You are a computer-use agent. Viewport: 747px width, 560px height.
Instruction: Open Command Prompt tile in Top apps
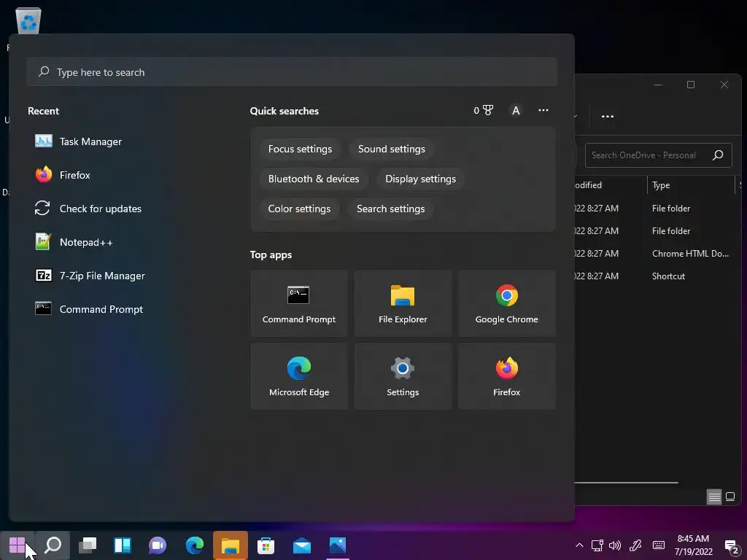pos(298,304)
